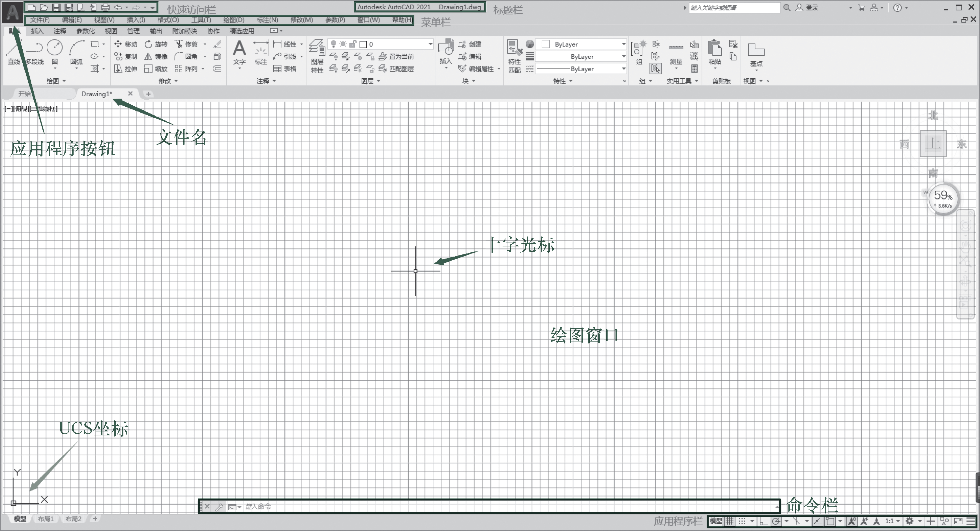Open the 格式(O) menu
Image resolution: width=980 pixels, height=531 pixels.
168,20
